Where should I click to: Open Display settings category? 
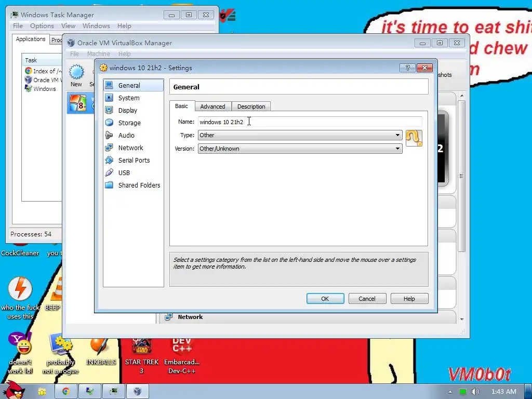pyautogui.click(x=134, y=110)
